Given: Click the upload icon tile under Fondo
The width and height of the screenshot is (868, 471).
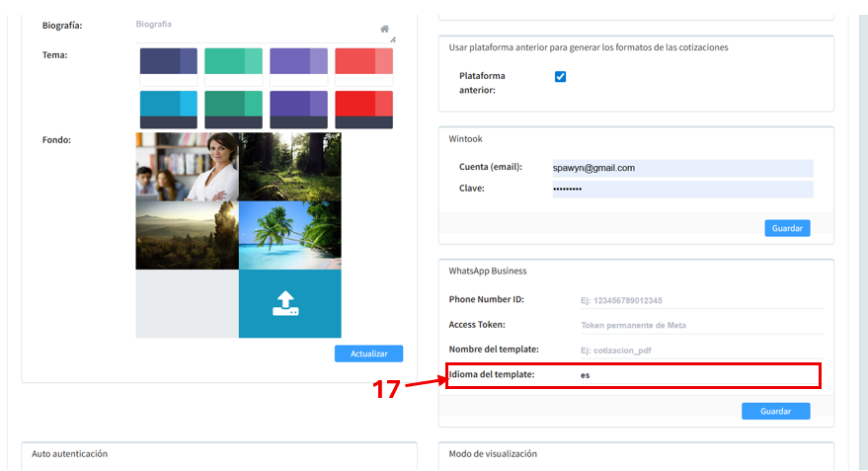Looking at the screenshot, I should pyautogui.click(x=289, y=304).
